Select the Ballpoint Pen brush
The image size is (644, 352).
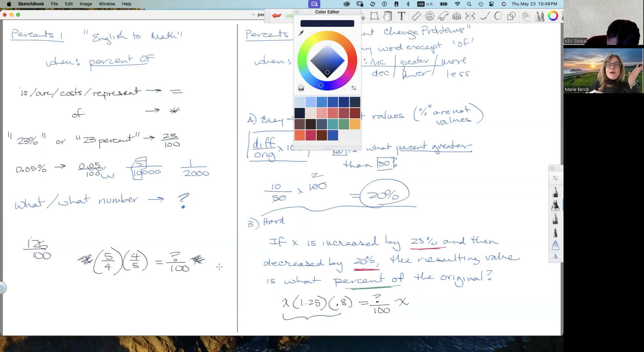click(555, 219)
